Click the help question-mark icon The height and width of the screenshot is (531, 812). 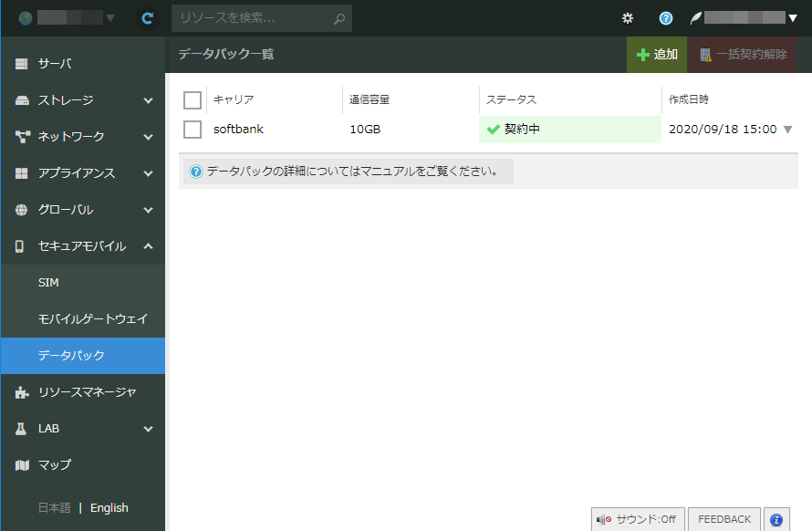click(665, 17)
